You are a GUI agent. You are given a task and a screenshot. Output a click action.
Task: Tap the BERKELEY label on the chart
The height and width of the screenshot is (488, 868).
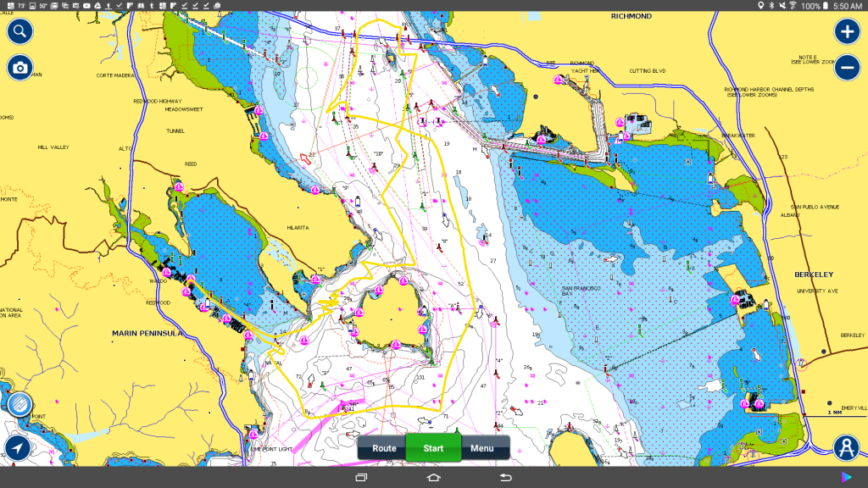tap(815, 275)
